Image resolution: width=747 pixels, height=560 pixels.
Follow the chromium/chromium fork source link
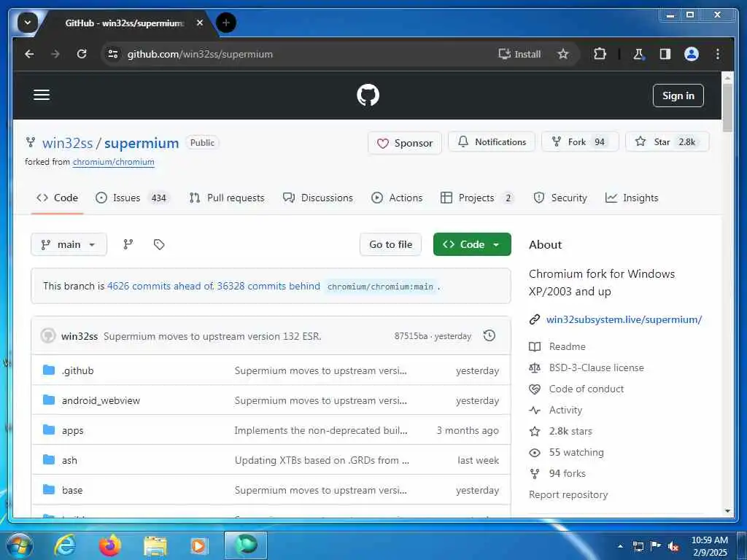pos(113,162)
